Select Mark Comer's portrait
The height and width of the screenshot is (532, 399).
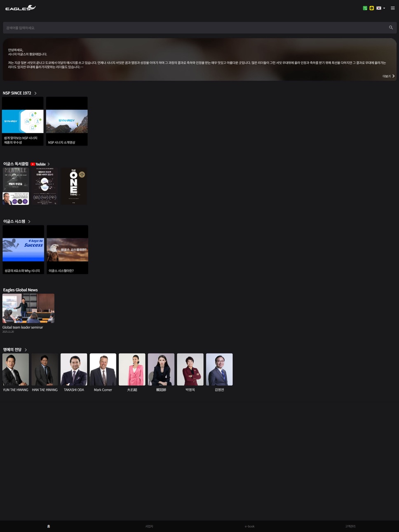[103, 370]
